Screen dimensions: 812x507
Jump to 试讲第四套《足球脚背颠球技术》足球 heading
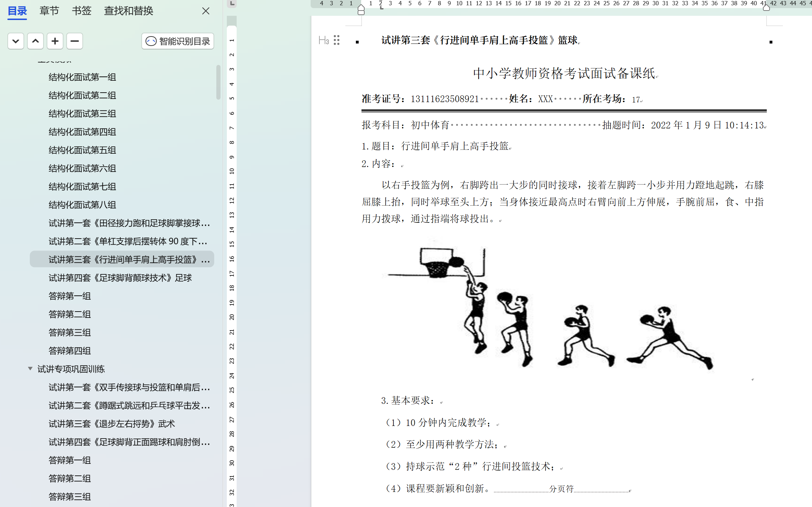120,278
